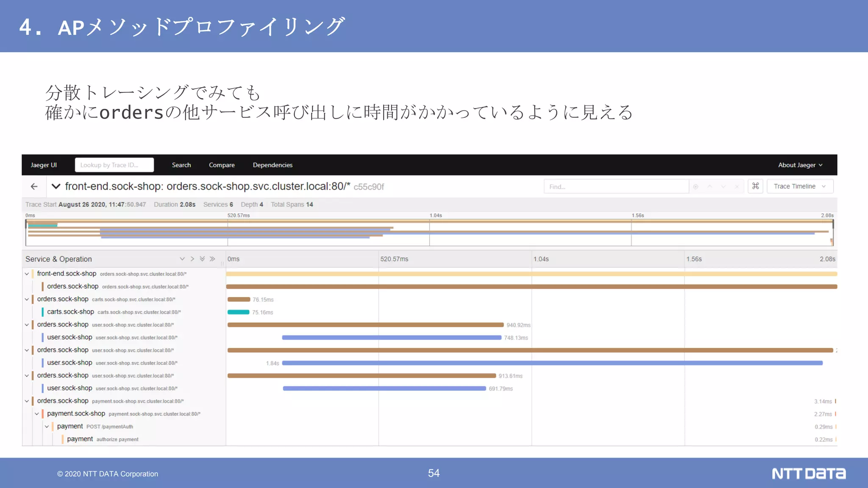Image resolution: width=868 pixels, height=488 pixels.
Task: Collapse one level of spans icon
Action: pyautogui.click(x=192, y=259)
